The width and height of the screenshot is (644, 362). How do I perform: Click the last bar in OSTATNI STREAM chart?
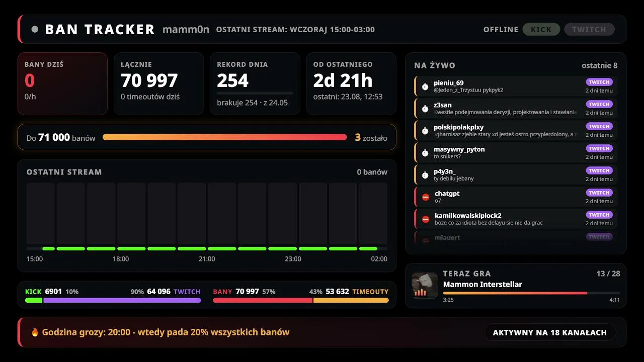(x=373, y=214)
